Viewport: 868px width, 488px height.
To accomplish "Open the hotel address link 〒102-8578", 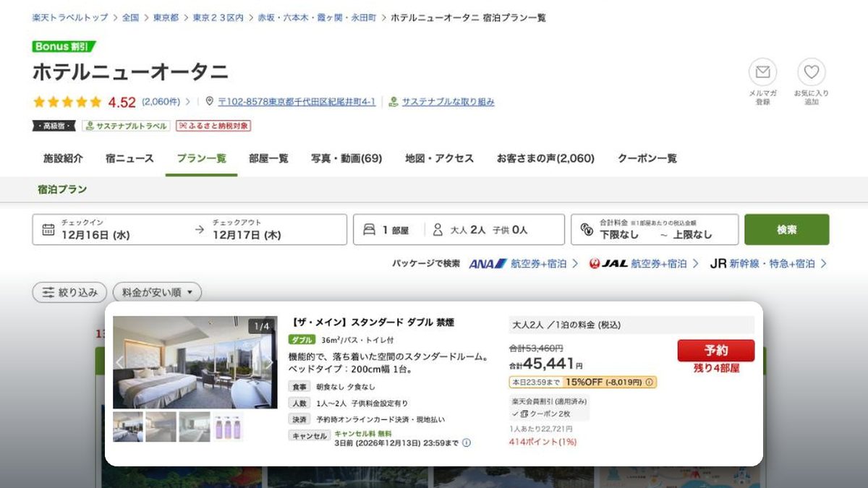I will (x=297, y=102).
